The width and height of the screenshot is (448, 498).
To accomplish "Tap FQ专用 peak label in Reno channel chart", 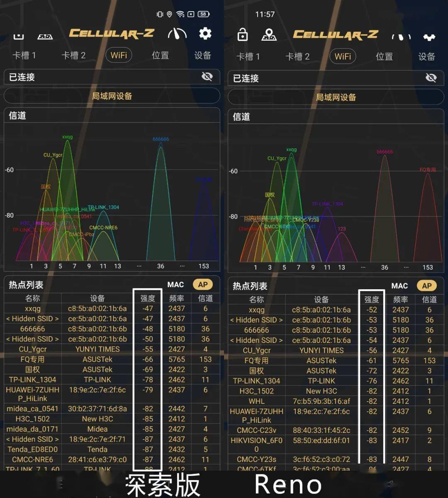I will click(428, 170).
